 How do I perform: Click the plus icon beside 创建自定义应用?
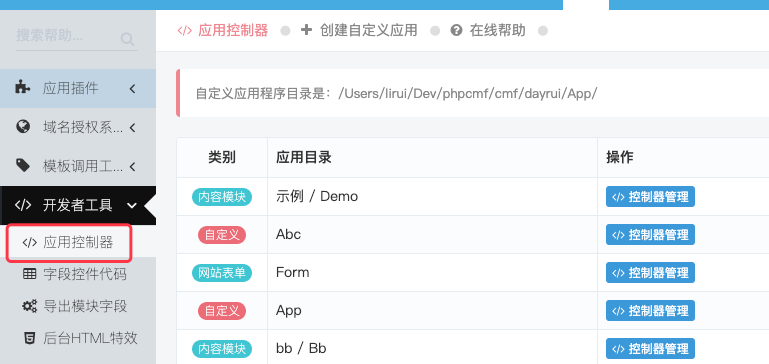tap(306, 30)
